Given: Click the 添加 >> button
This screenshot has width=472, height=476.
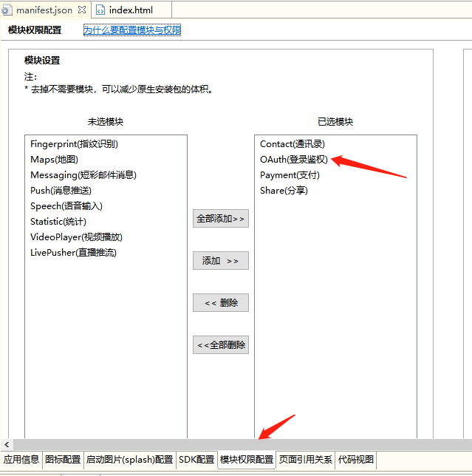Looking at the screenshot, I should pos(221,260).
